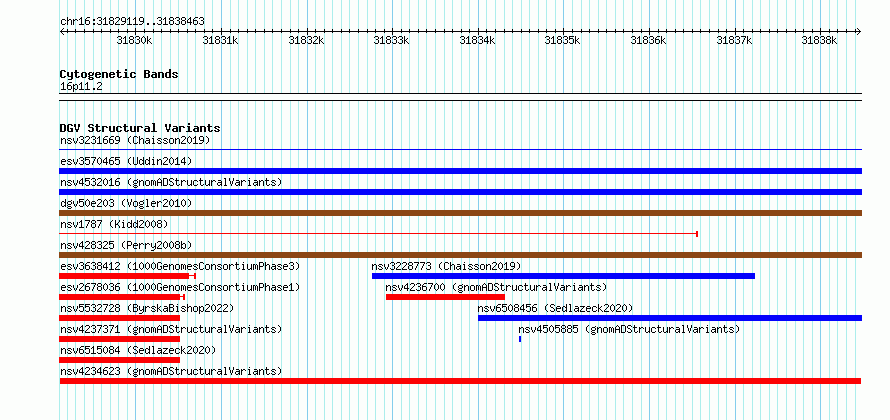Viewport: 890px width, 420px height.
Task: Open the nsv5532728 (ByrskaBishop2022) label
Action: click(147, 308)
